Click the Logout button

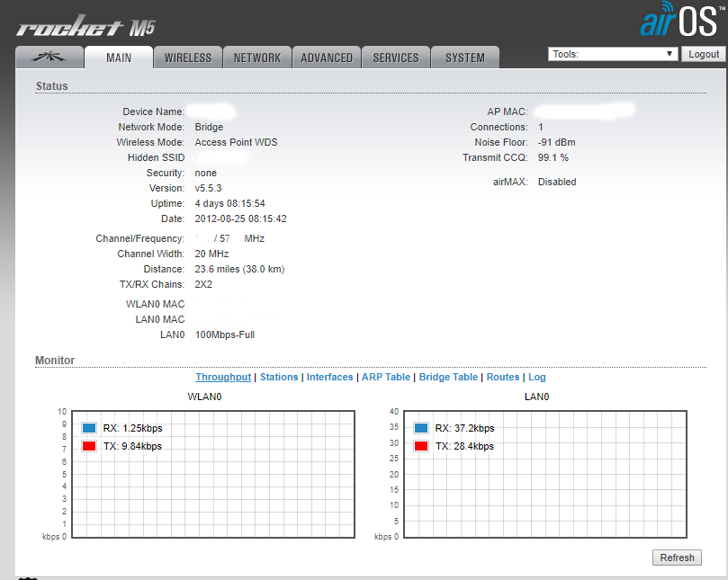(704, 54)
